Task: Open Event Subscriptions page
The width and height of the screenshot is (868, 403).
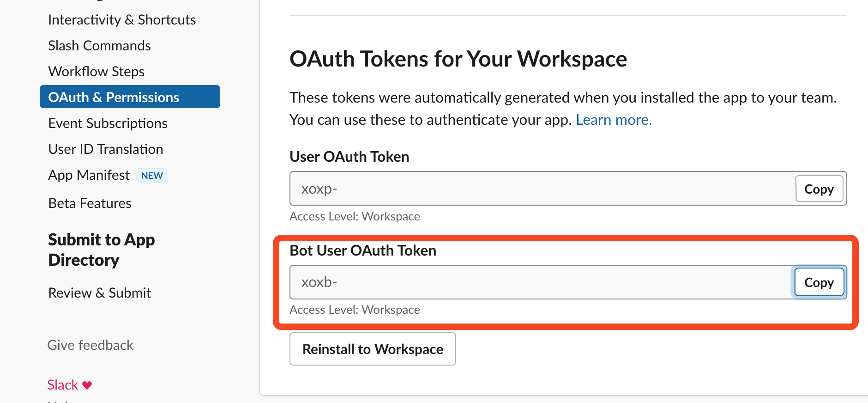Action: pyautogui.click(x=108, y=123)
